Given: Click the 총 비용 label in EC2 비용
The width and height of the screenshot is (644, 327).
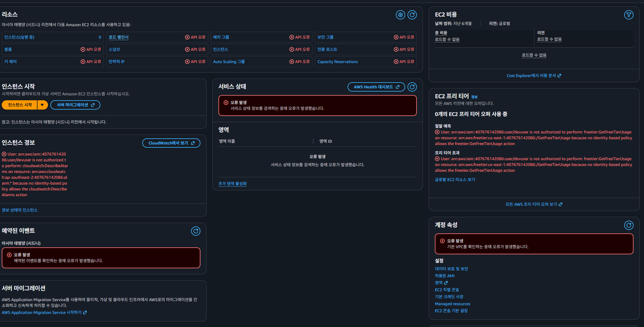Looking at the screenshot, I should point(441,33).
